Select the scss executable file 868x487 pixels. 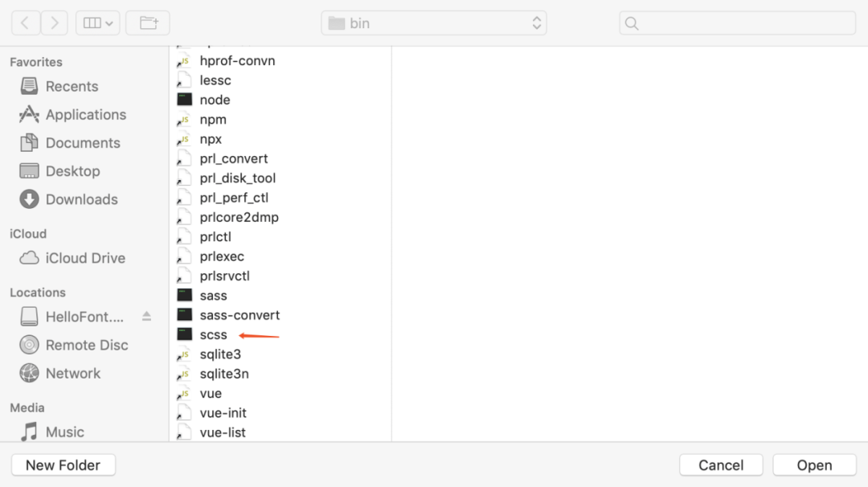(x=214, y=335)
